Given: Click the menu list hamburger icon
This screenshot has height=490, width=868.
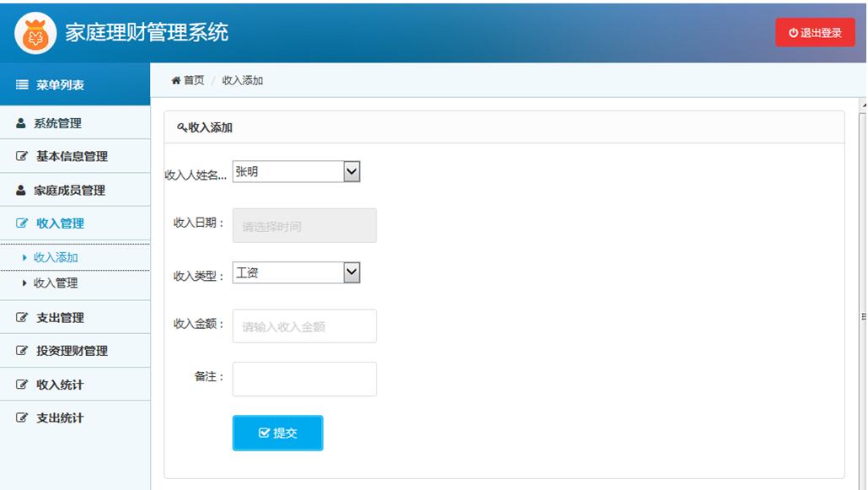Looking at the screenshot, I should (x=23, y=85).
